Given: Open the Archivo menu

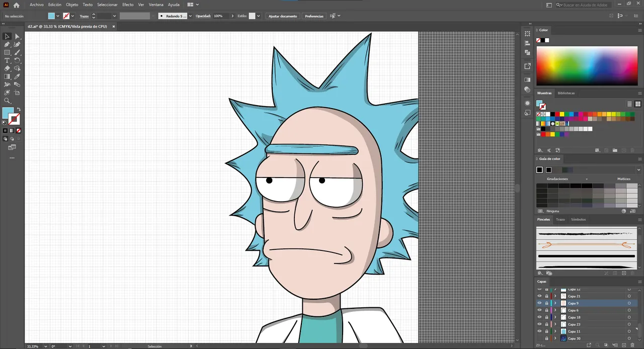Looking at the screenshot, I should point(37,5).
